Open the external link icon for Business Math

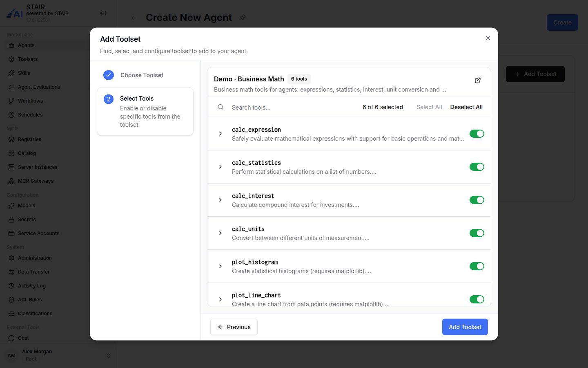[x=478, y=80]
